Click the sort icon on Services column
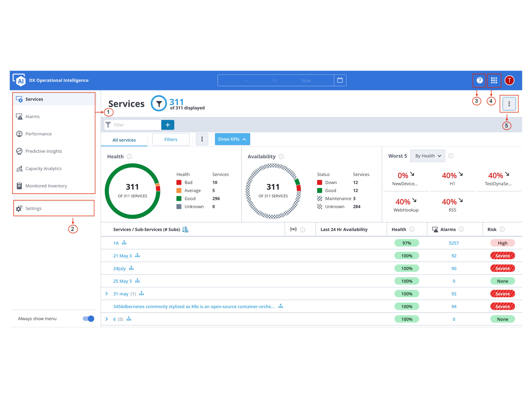The width and height of the screenshot is (532, 399). pyautogui.click(x=185, y=229)
